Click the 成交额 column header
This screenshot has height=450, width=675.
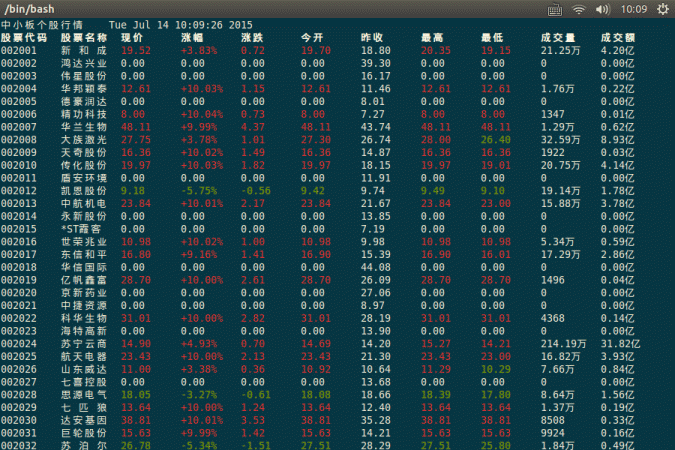pos(618,38)
